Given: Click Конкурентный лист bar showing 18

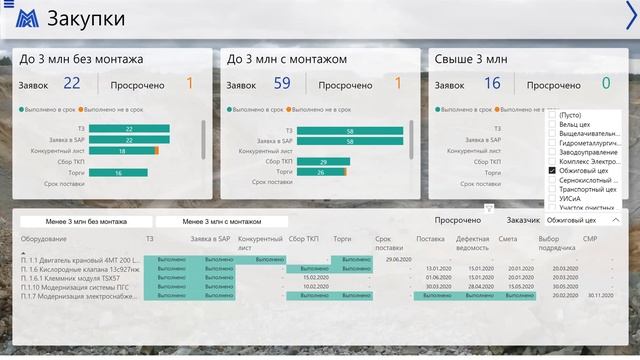Looking at the screenshot, I should [122, 151].
